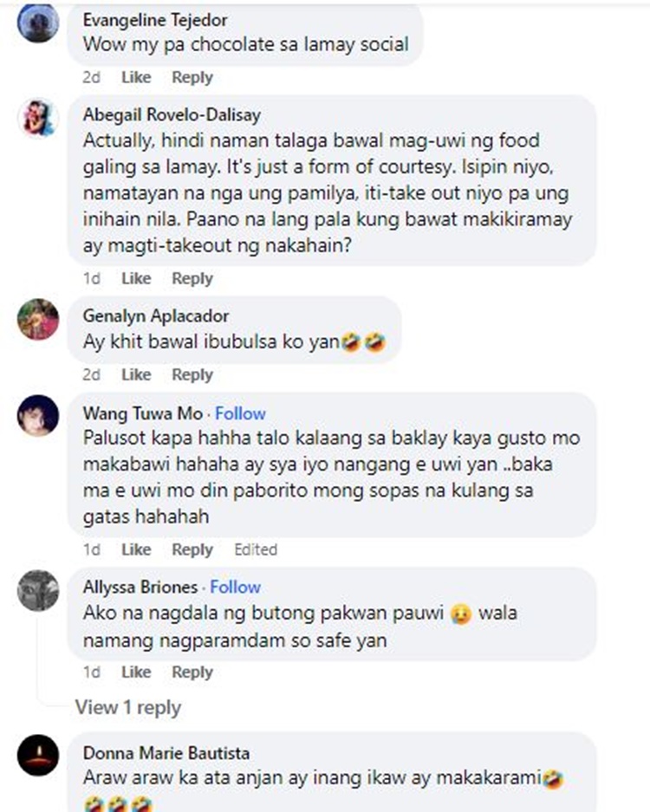The height and width of the screenshot is (812, 650).
Task: Like Genalyn Aplacador's comment
Action: (136, 374)
